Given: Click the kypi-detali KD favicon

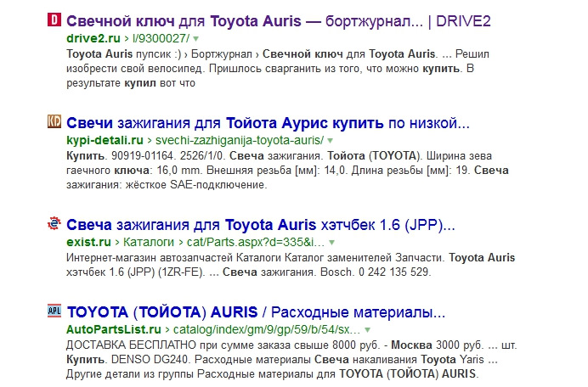Looking at the screenshot, I should pos(54,121).
